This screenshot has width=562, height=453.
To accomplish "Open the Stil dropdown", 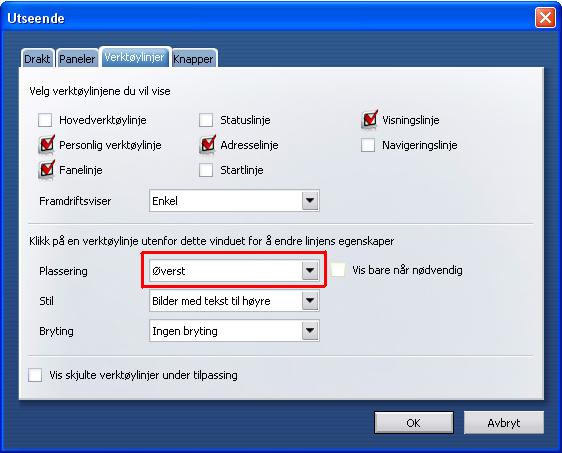I will tap(234, 301).
